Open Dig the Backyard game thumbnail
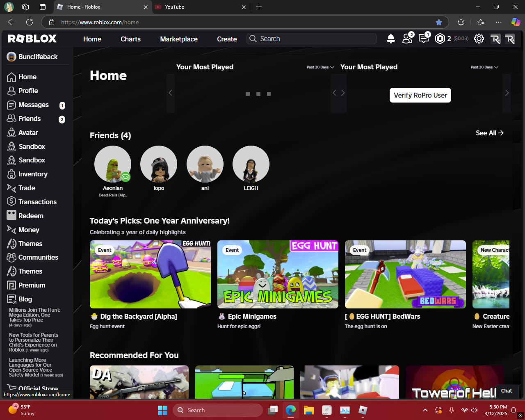This screenshot has height=420, width=525. click(150, 274)
